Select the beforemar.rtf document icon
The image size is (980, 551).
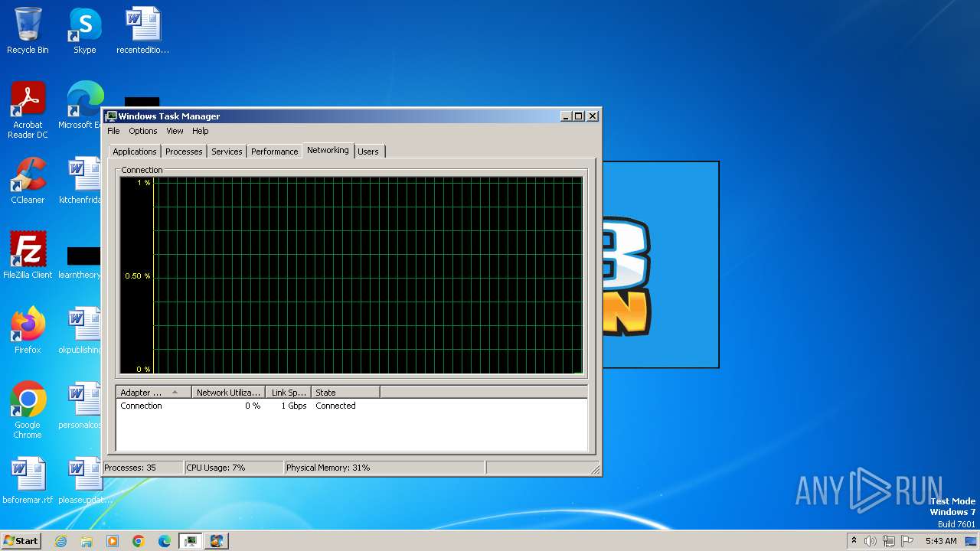[28, 481]
